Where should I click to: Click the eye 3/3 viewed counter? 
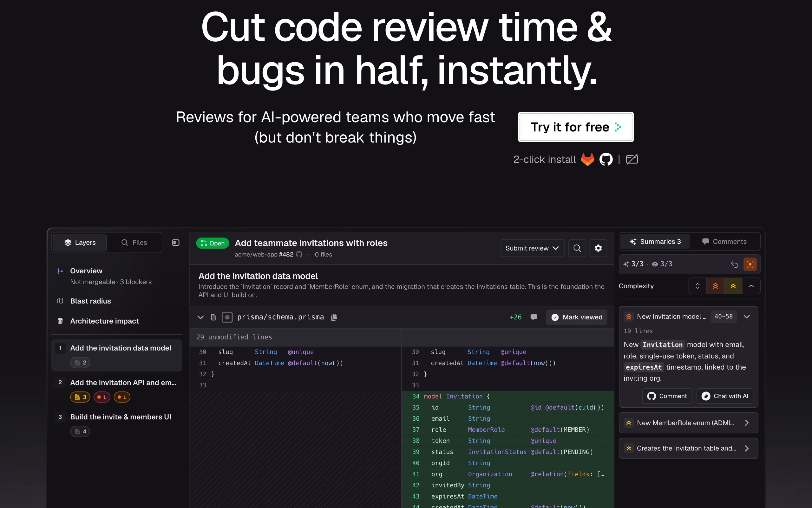tap(662, 264)
